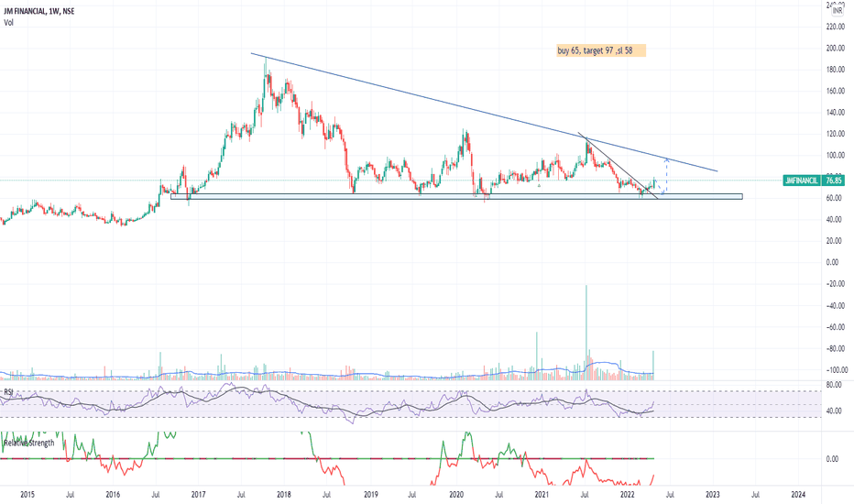Open the INR currency selector

(x=838, y=10)
